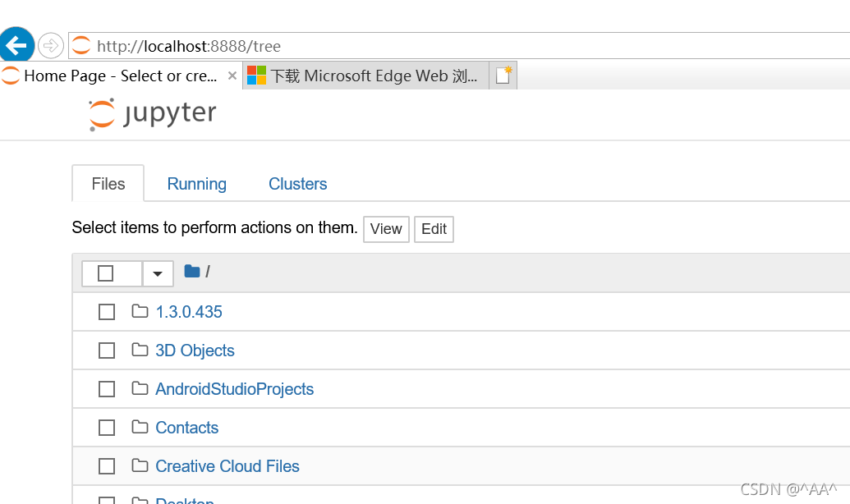Toggle the select-all checkbox
This screenshot has width=850, height=504.
coord(106,273)
